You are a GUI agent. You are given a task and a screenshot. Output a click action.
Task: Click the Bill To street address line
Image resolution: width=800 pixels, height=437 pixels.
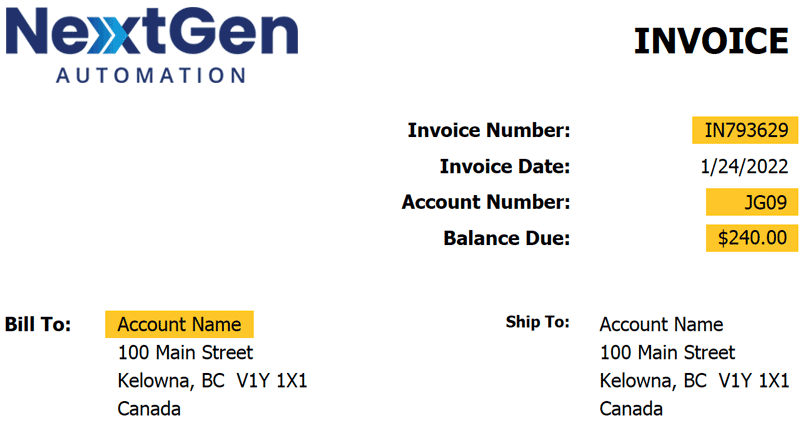coord(185,352)
